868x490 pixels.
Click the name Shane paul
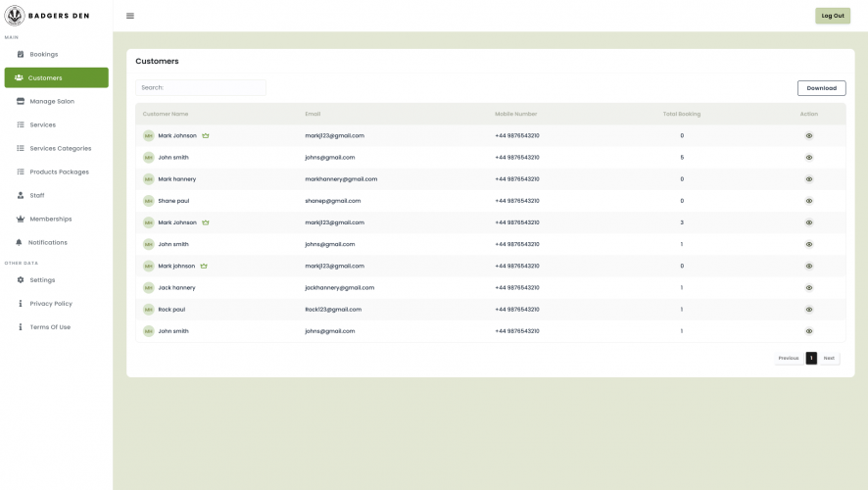tap(173, 201)
